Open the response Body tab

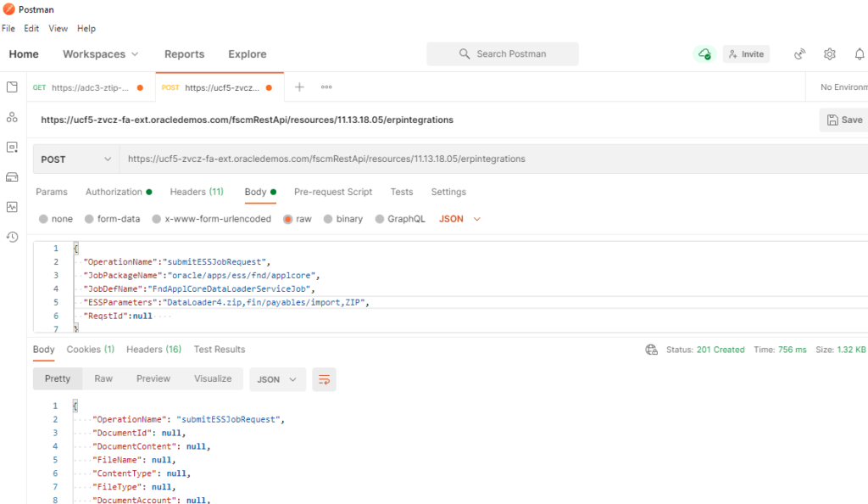point(44,350)
